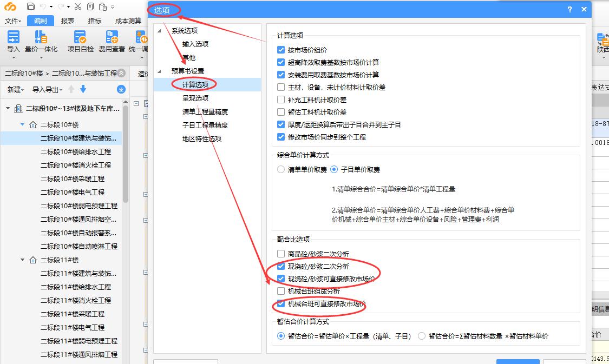Viewport: 609px width, 364px height.
Task: Open the quick access customize arrow
Action: click(x=113, y=6)
